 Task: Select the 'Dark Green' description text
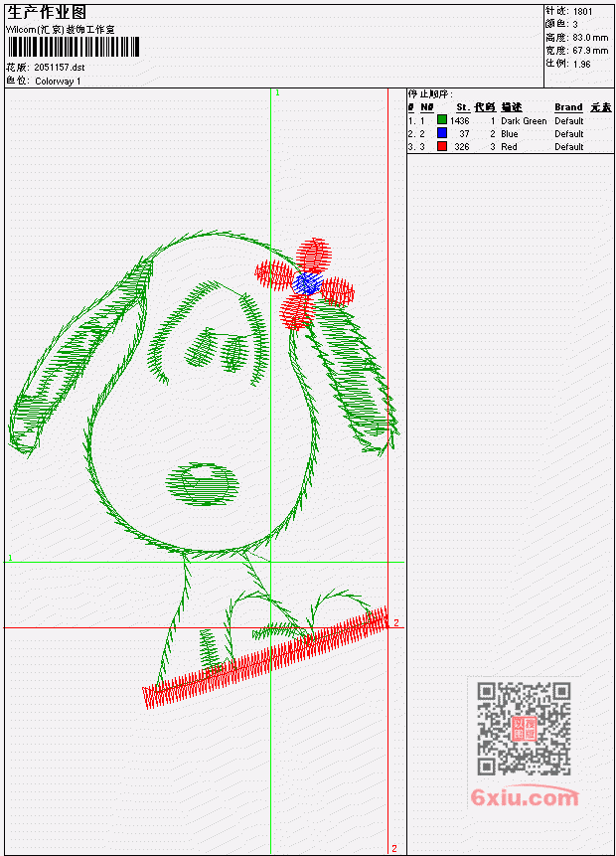coord(524,121)
